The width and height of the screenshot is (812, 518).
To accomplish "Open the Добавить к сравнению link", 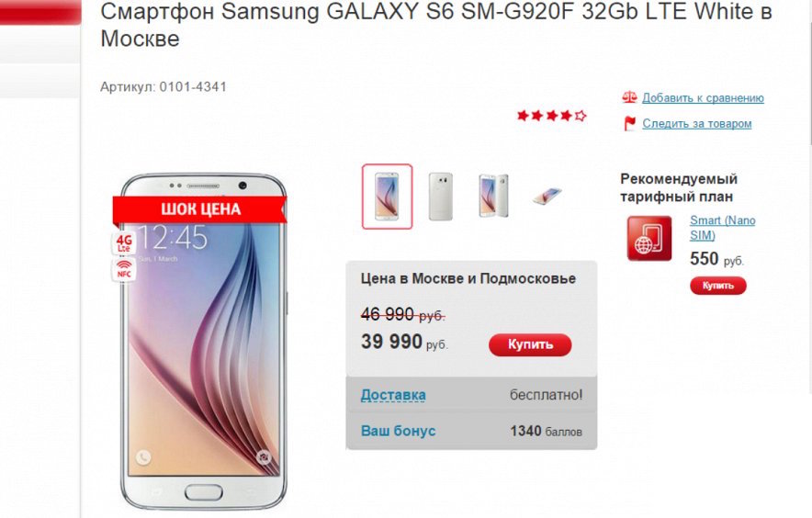I will click(x=703, y=98).
